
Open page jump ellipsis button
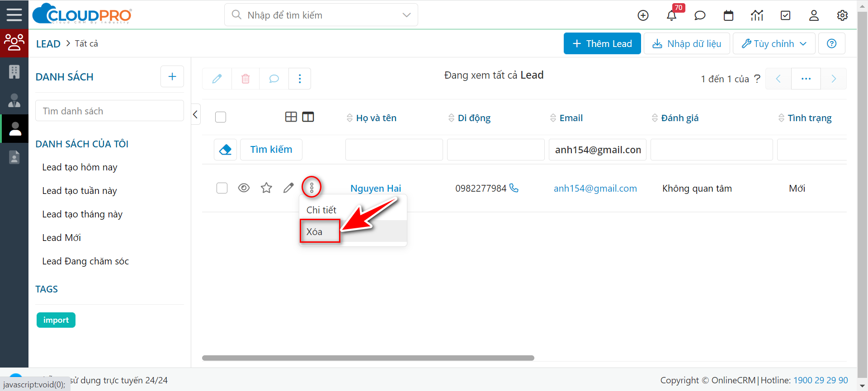(806, 79)
